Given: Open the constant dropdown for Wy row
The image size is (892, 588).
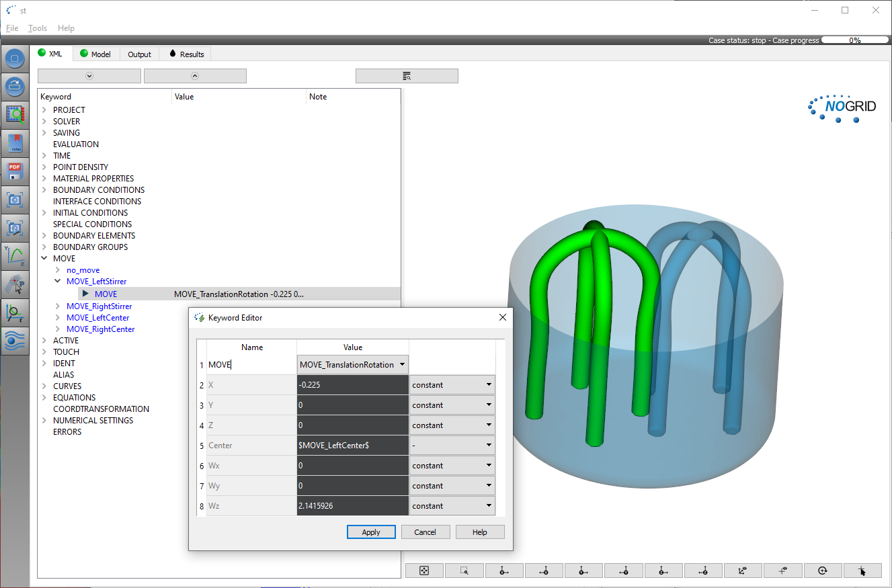Looking at the screenshot, I should (452, 486).
